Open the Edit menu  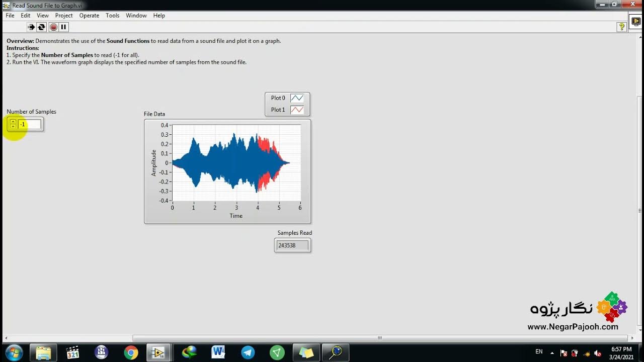pos(26,16)
